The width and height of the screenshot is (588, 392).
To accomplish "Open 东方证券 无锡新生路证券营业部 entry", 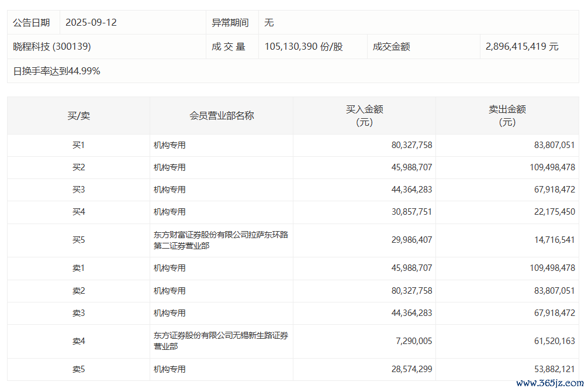I will tap(220, 341).
